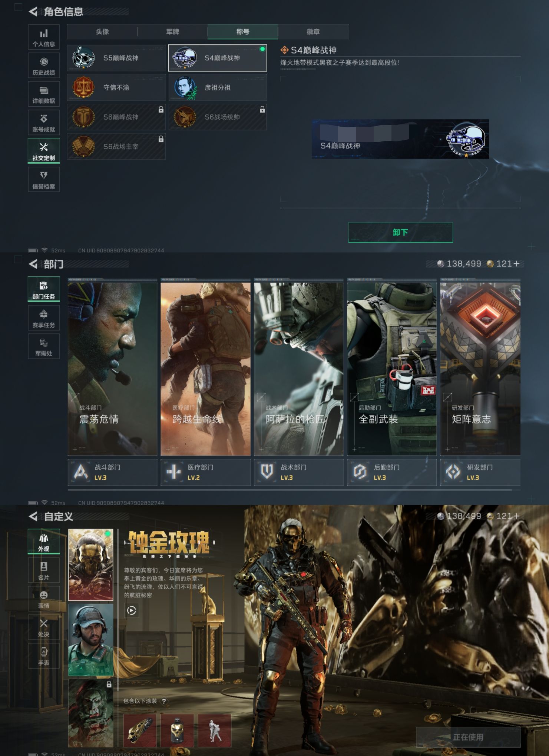The height and width of the screenshot is (756, 549).
Task: Click the 正在使用 button
Action: [468, 737]
